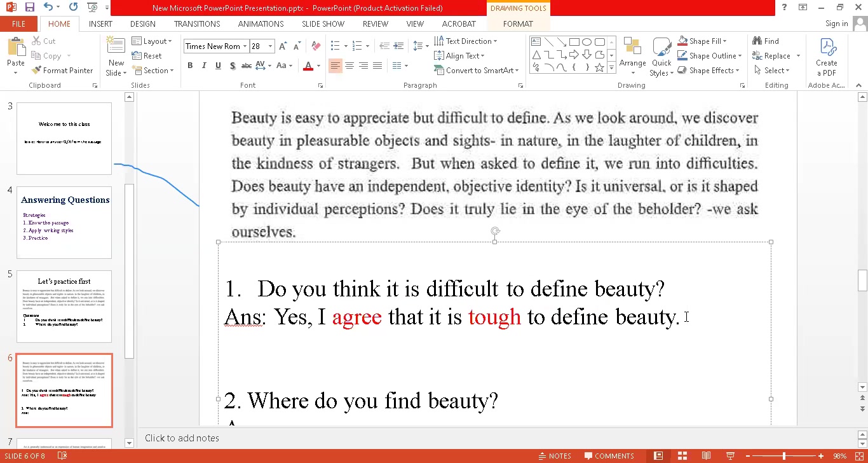Click the zoom slider handle
The image size is (868, 463).
pyautogui.click(x=784, y=456)
